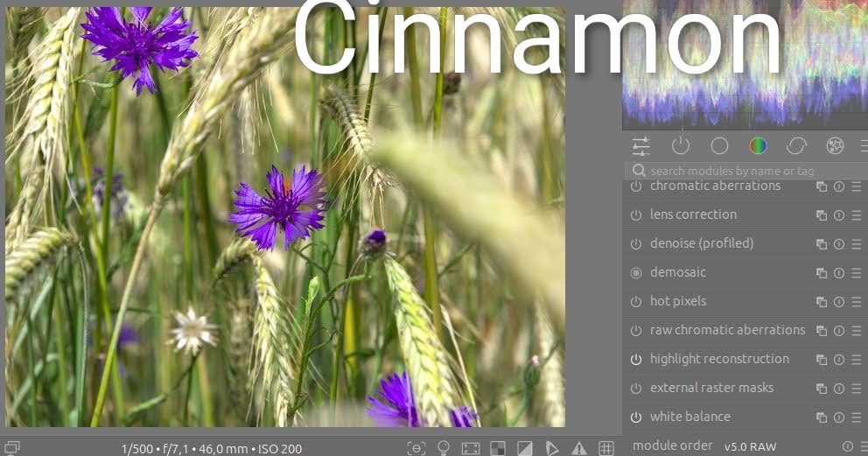Image resolution: width=868 pixels, height=456 pixels.
Task: Reset highlight reconstruction parameters
Action: coord(839,360)
